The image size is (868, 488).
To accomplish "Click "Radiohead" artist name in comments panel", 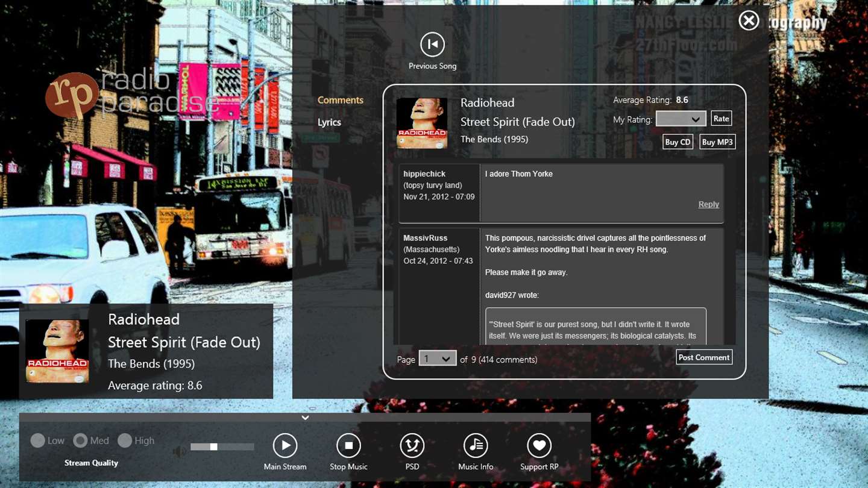I will (x=488, y=102).
